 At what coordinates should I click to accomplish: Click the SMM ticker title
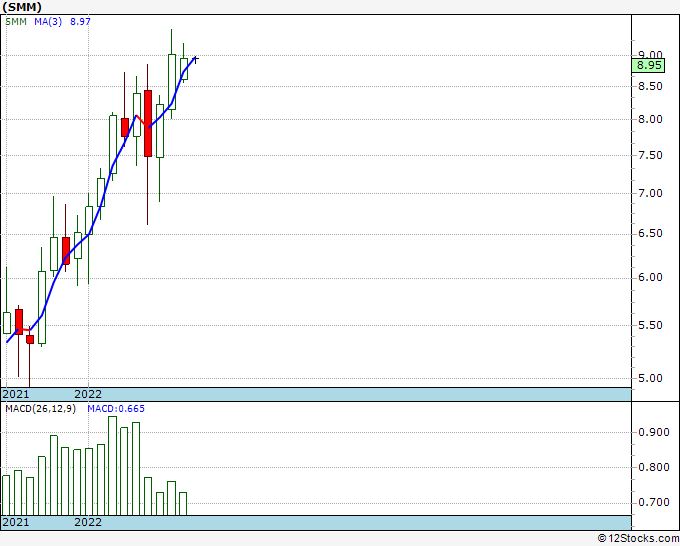(x=22, y=7)
